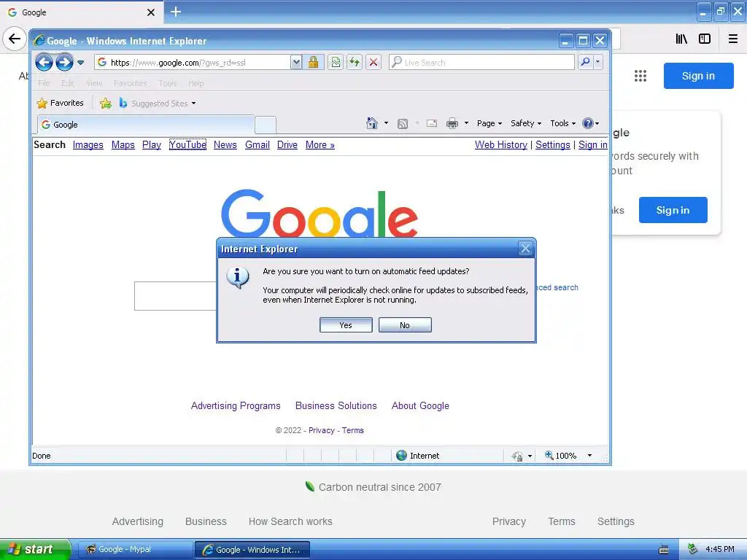Open the Favorites center button
This screenshot has width=747, height=560.
pyautogui.click(x=60, y=103)
